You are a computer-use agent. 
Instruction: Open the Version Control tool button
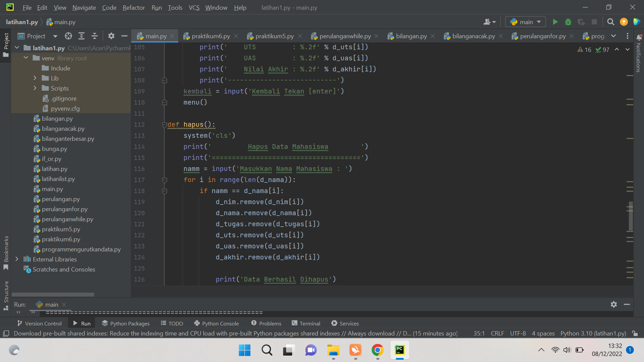pos(40,323)
